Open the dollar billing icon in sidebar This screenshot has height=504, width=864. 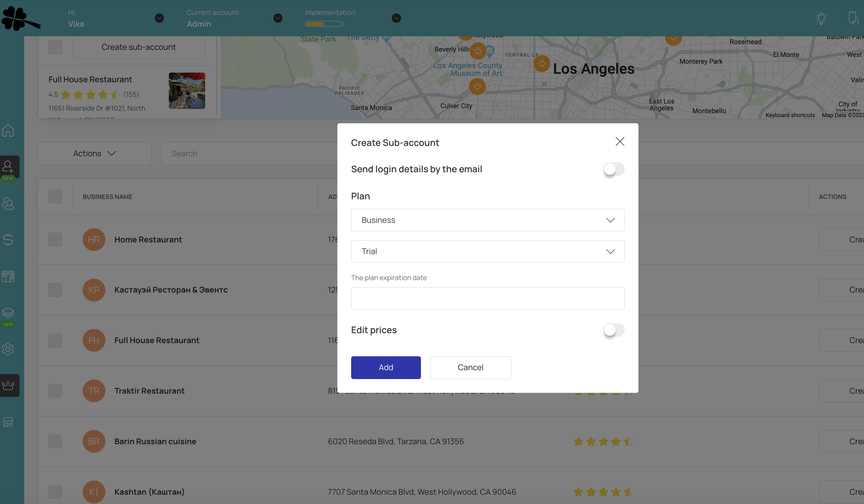pos(8,240)
